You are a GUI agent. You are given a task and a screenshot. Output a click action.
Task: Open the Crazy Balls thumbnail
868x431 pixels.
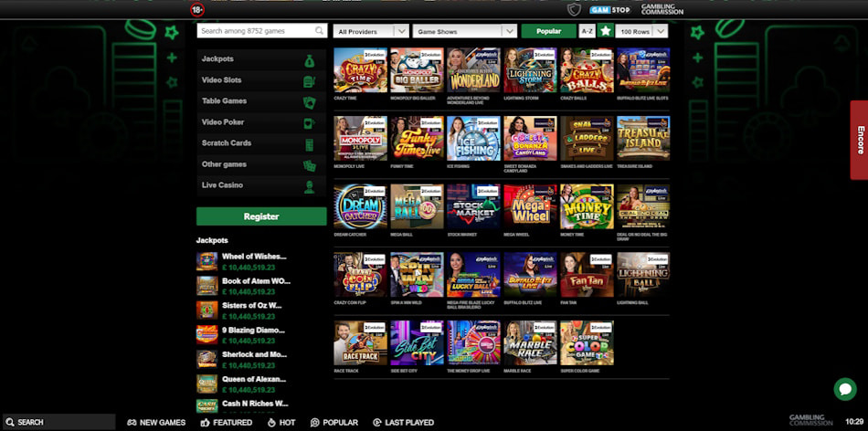pyautogui.click(x=587, y=70)
